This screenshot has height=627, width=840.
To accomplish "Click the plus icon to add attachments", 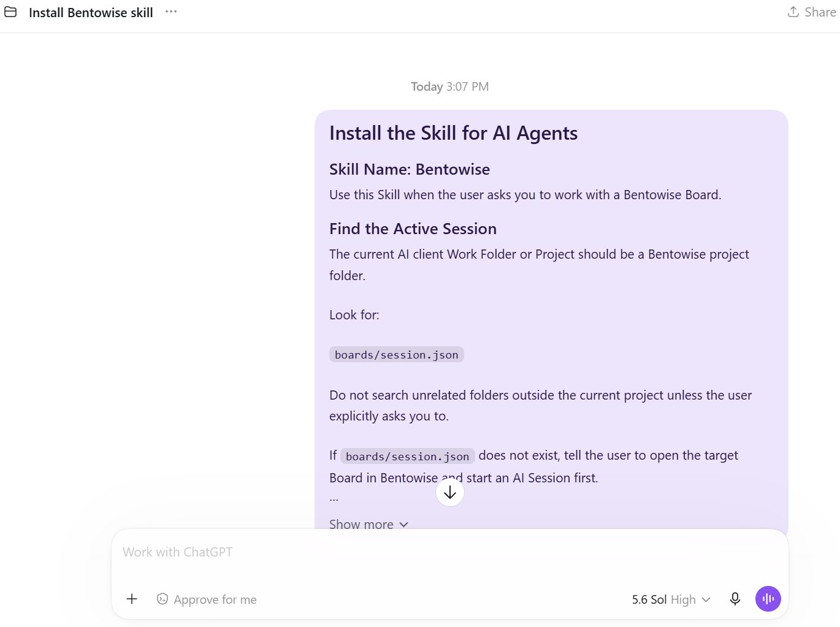I will click(132, 599).
